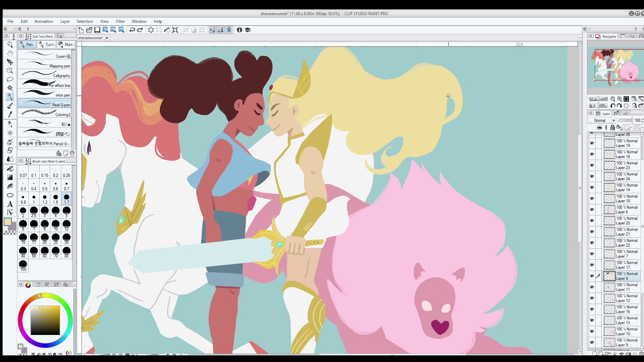This screenshot has width=644, height=362.
Task: Toggle lock layer icon
Action: 612,127
